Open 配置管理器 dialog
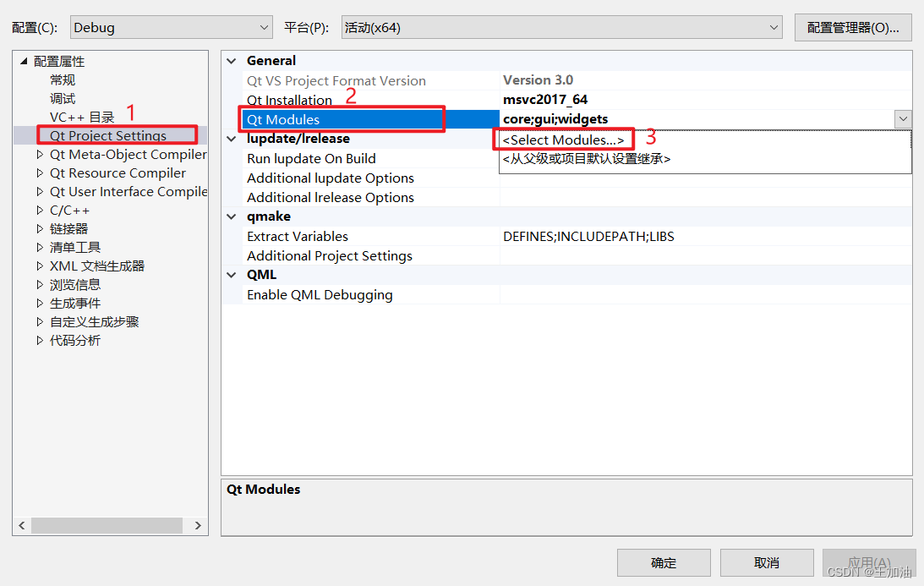Image resolution: width=924 pixels, height=586 pixels. [853, 28]
